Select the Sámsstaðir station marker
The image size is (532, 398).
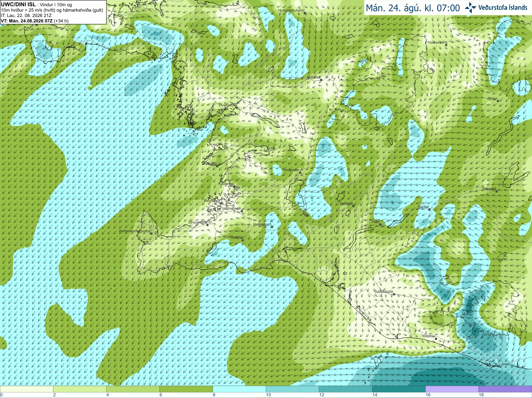(x=394, y=295)
